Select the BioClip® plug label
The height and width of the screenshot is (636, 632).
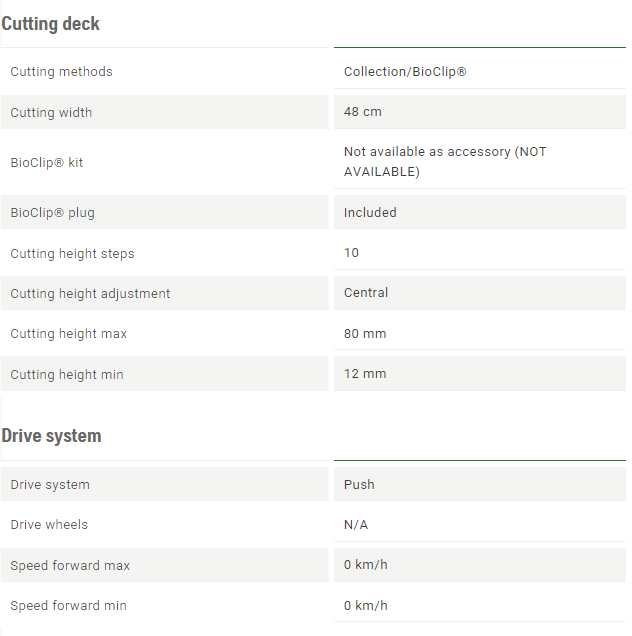(53, 213)
